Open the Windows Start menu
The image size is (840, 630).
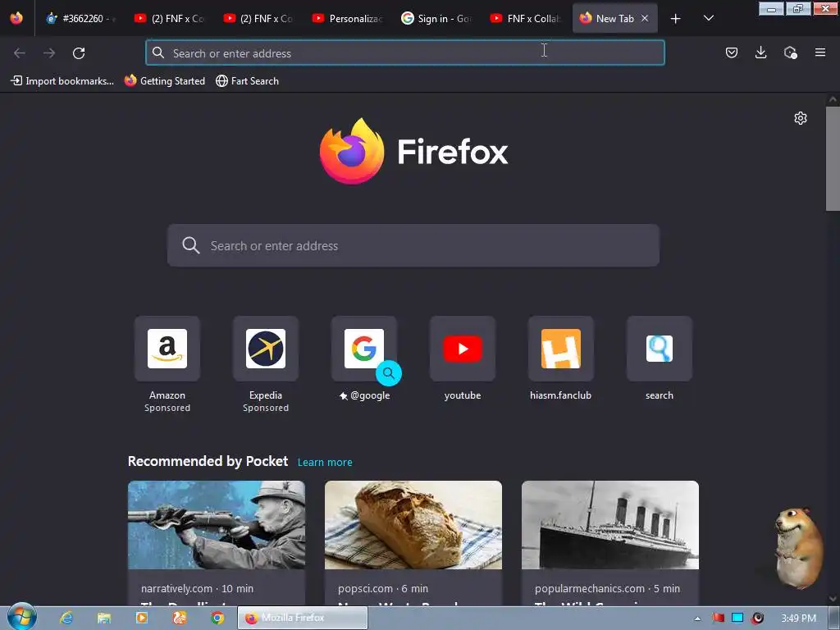(x=21, y=617)
